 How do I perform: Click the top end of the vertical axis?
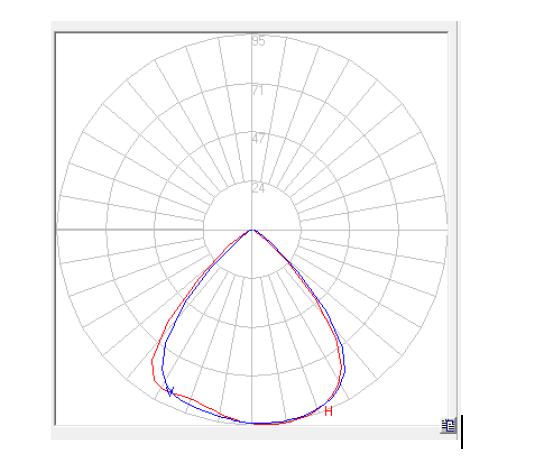pyautogui.click(x=252, y=36)
